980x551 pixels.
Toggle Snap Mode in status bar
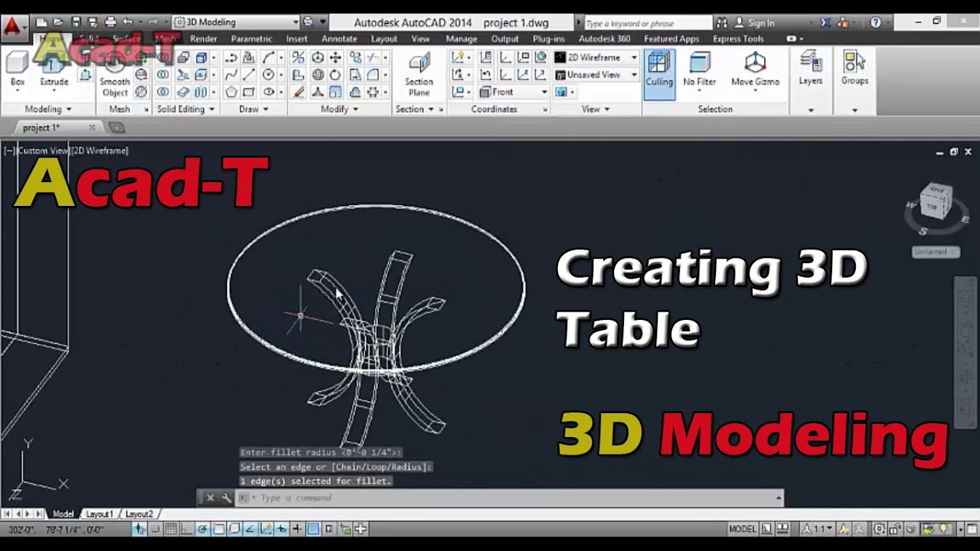click(x=155, y=529)
